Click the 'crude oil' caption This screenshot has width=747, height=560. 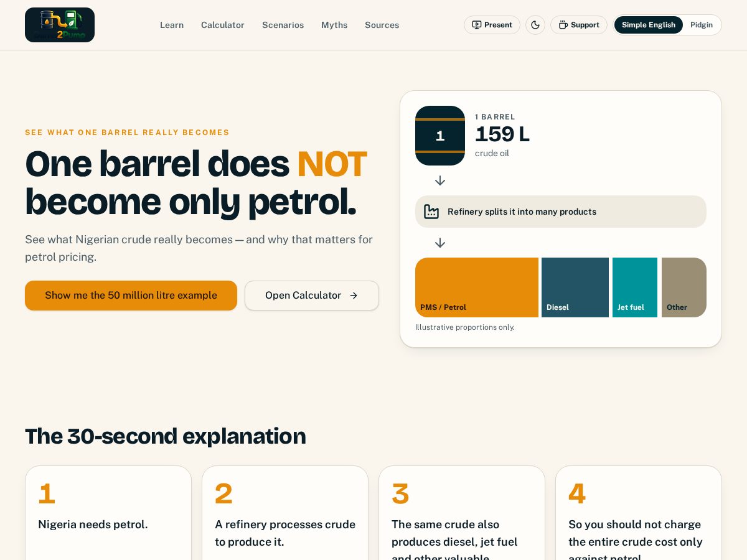pyautogui.click(x=492, y=153)
